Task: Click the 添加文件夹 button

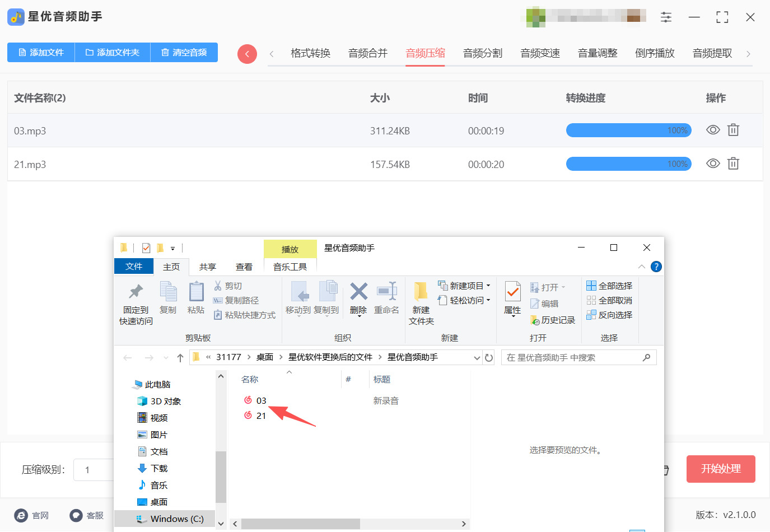Action: click(113, 53)
